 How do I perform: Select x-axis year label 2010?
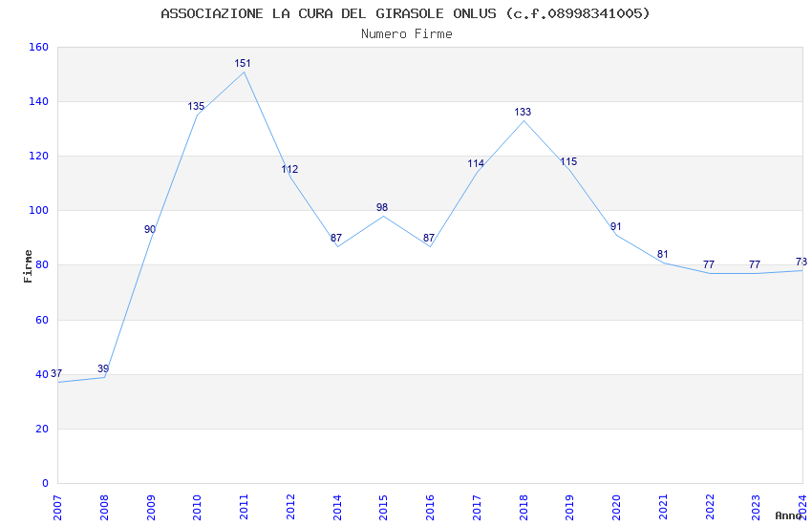click(x=198, y=508)
